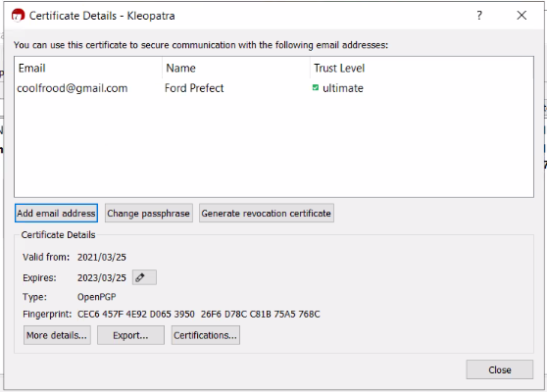Click the pencil icon to edit expiry date
Screen dimensions: 547x392
coord(144,277)
